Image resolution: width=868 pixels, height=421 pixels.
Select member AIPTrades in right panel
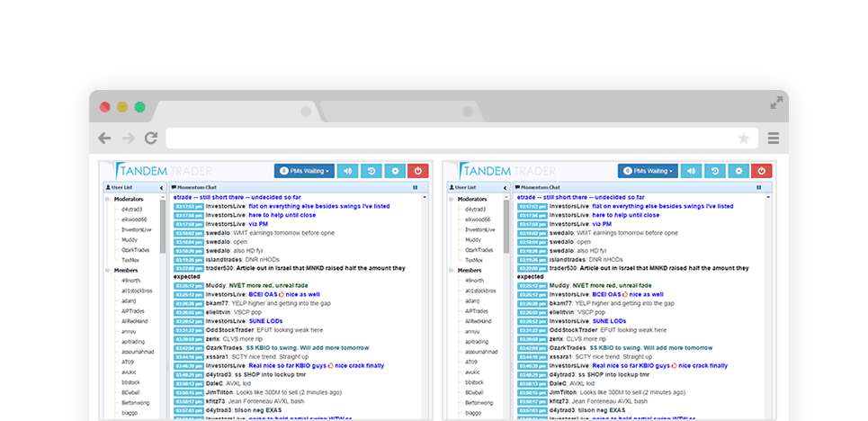[477, 310]
